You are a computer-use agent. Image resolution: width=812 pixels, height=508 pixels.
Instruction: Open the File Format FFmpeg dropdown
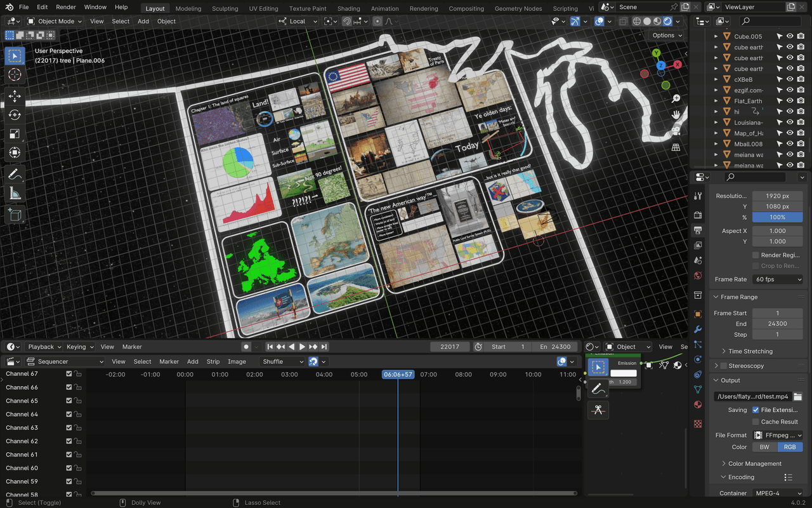tap(777, 435)
